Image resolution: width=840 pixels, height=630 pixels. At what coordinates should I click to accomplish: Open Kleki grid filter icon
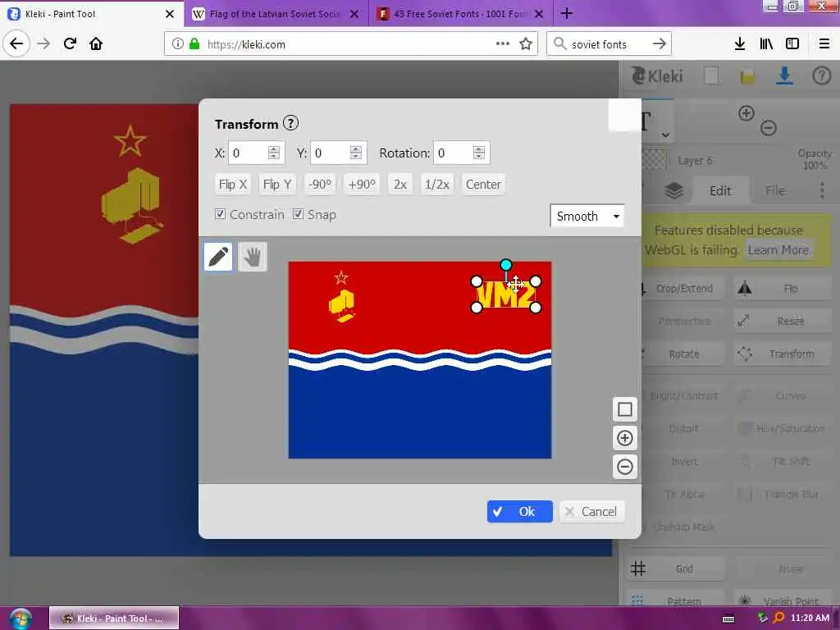(x=638, y=568)
